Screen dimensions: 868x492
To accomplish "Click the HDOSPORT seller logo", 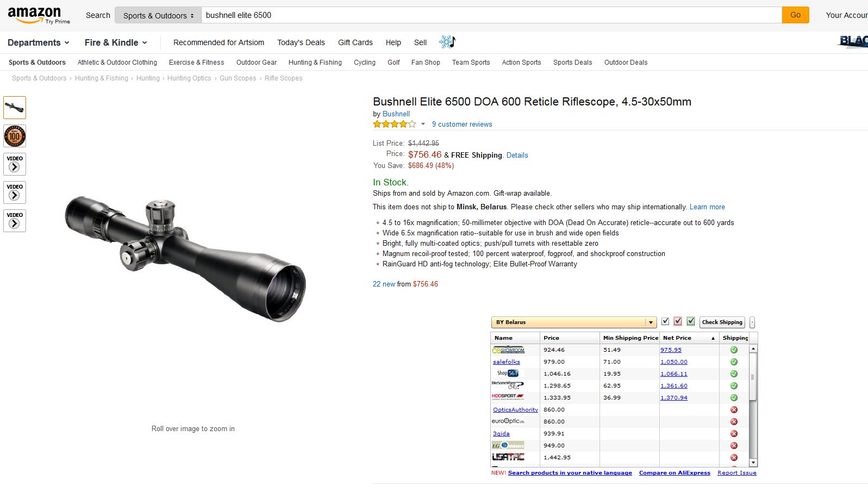I will pos(508,397).
